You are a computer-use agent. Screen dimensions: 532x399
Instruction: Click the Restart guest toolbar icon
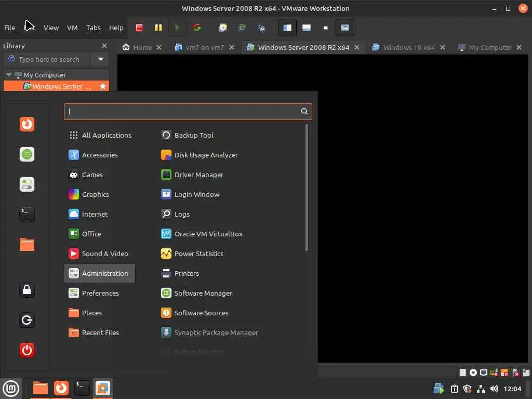coord(197,28)
